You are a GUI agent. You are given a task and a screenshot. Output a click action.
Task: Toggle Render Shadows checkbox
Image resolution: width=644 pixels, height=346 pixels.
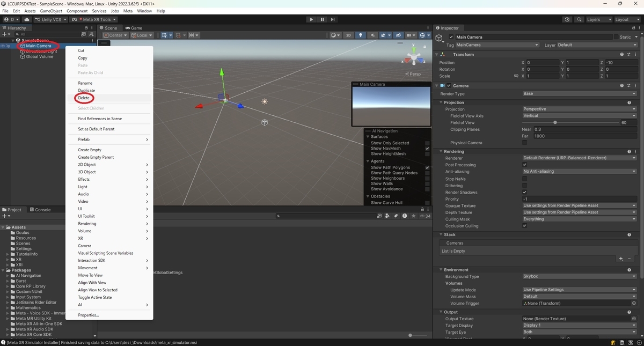(x=525, y=192)
